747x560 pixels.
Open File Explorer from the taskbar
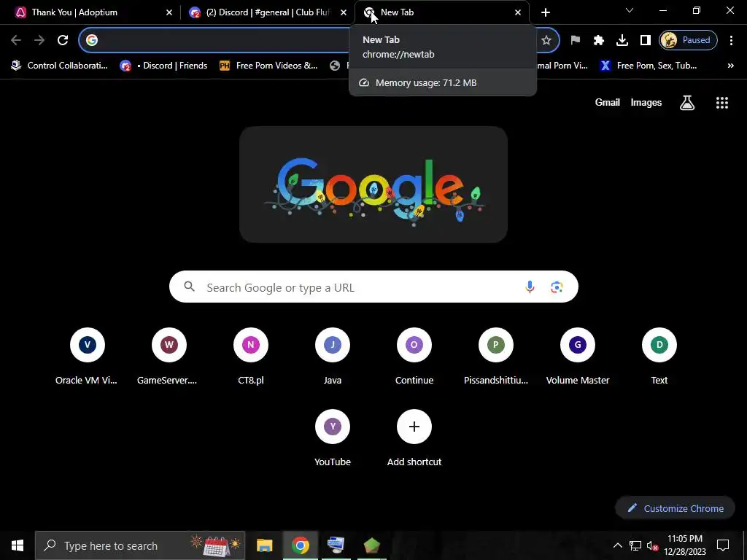(264, 545)
